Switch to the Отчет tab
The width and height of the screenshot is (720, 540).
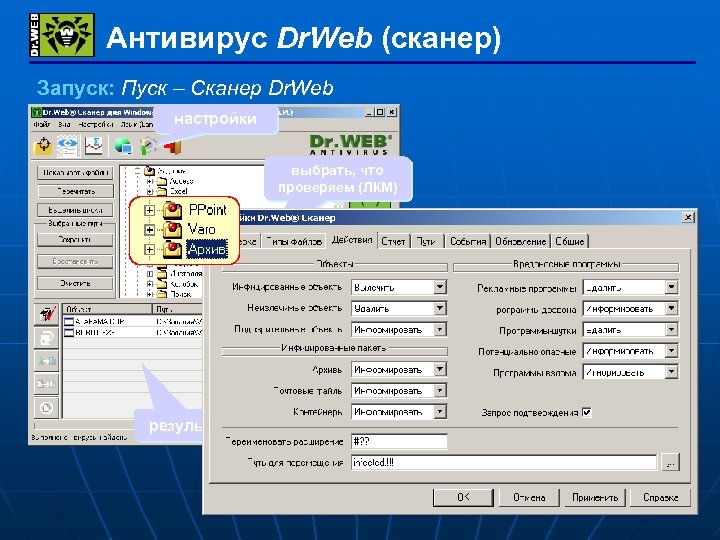coord(393,242)
